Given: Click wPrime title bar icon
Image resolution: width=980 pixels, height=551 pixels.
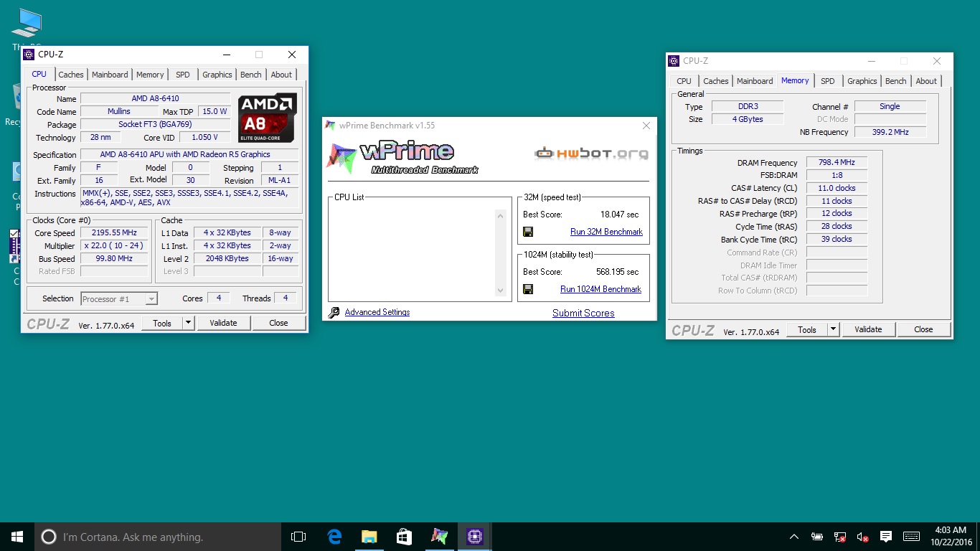Looking at the screenshot, I should 330,126.
